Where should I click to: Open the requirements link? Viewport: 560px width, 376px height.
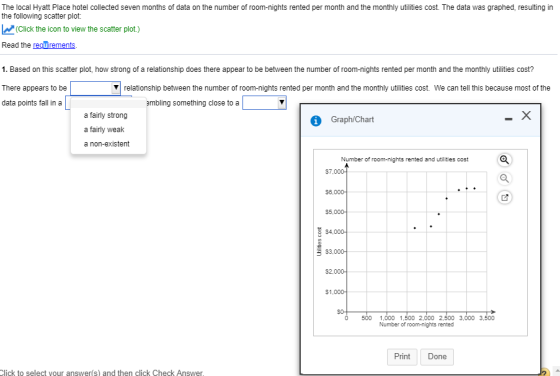click(x=54, y=45)
